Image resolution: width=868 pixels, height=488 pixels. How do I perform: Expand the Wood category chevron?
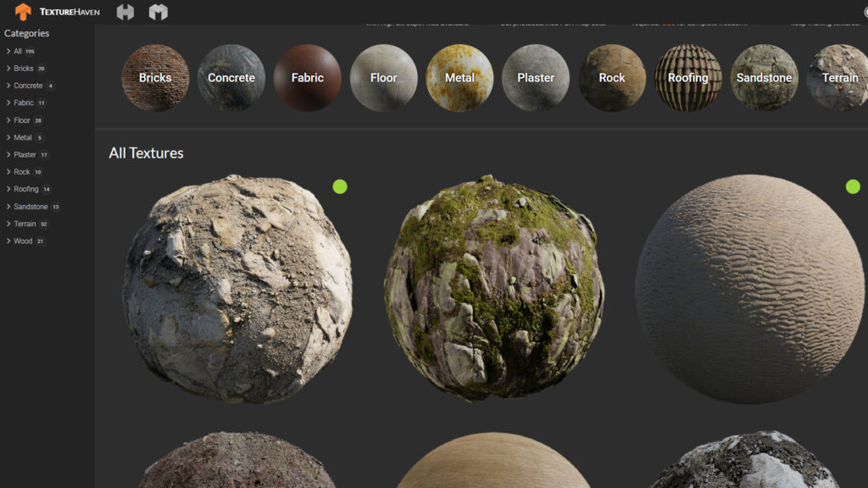coord(8,241)
